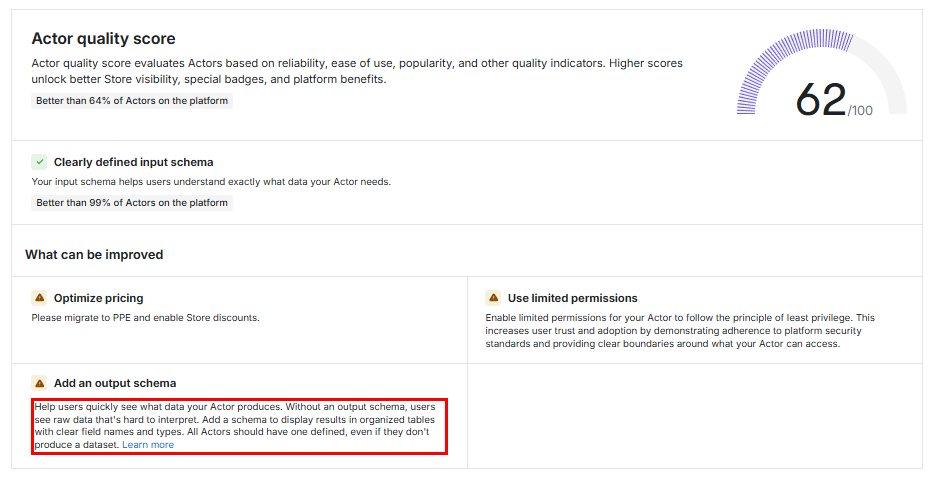Click the principle of least privilege description
The width and height of the screenshot is (936, 491).
[680, 331]
